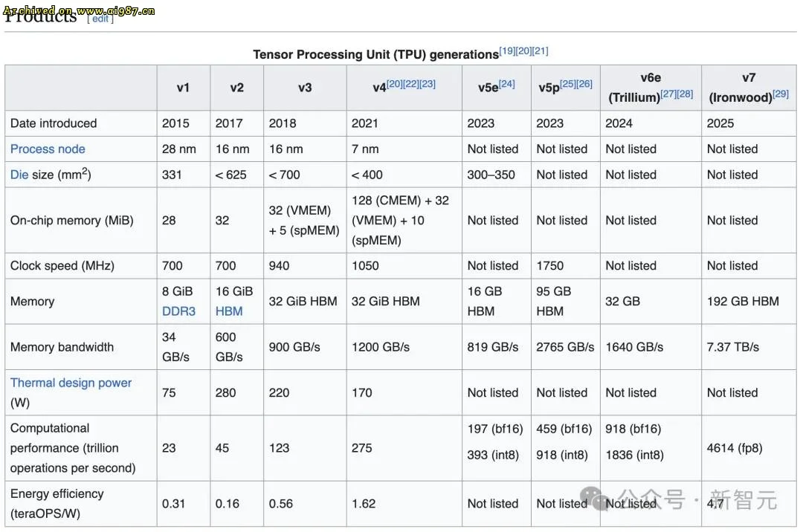803x532 pixels.
Task: Click reference [22] in the v4 header
Action: click(410, 83)
